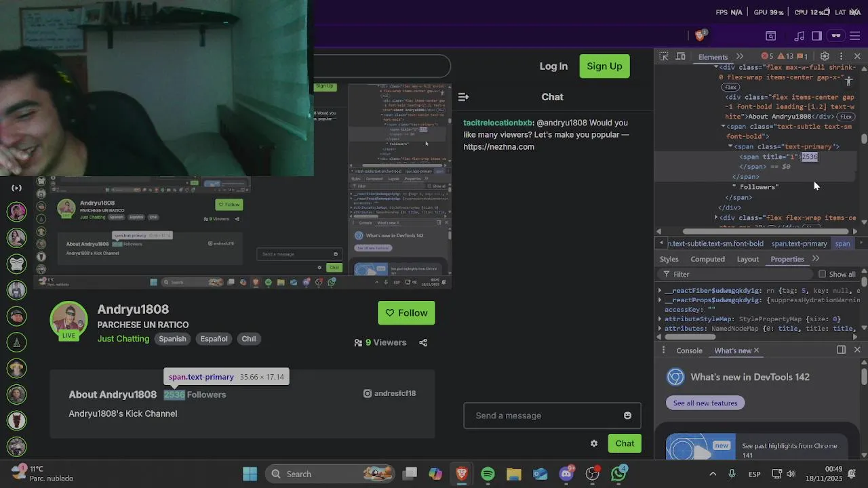Screen dimensions: 868x488
Task: Click the yellow warnings counter showing 13
Action: (785, 56)
